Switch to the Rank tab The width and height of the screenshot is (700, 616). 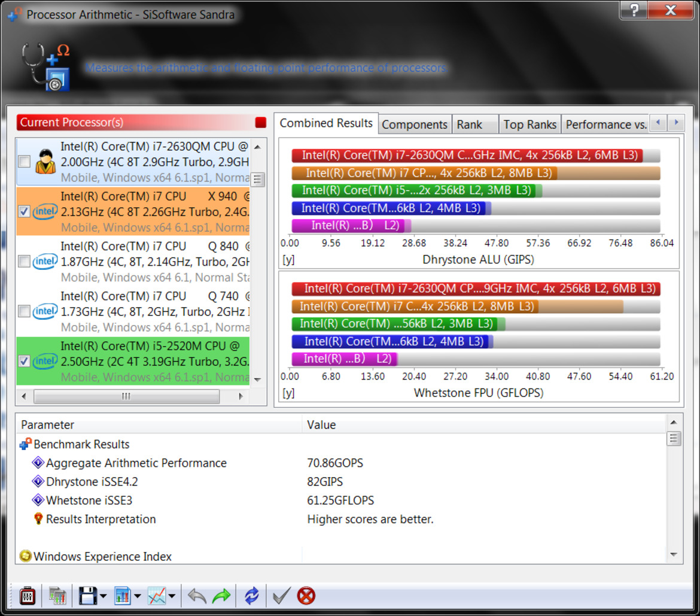pos(475,125)
